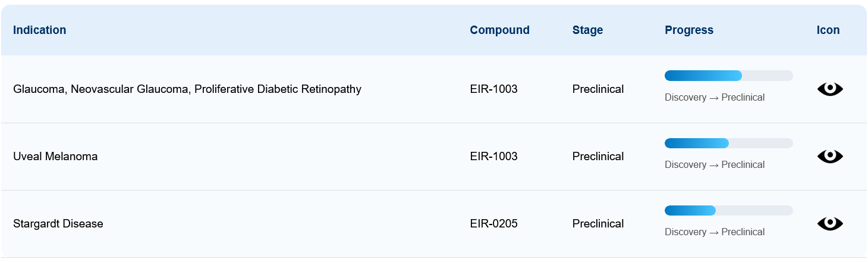This screenshot has width=868, height=262.
Task: Select the Compound column header
Action: [x=499, y=30]
